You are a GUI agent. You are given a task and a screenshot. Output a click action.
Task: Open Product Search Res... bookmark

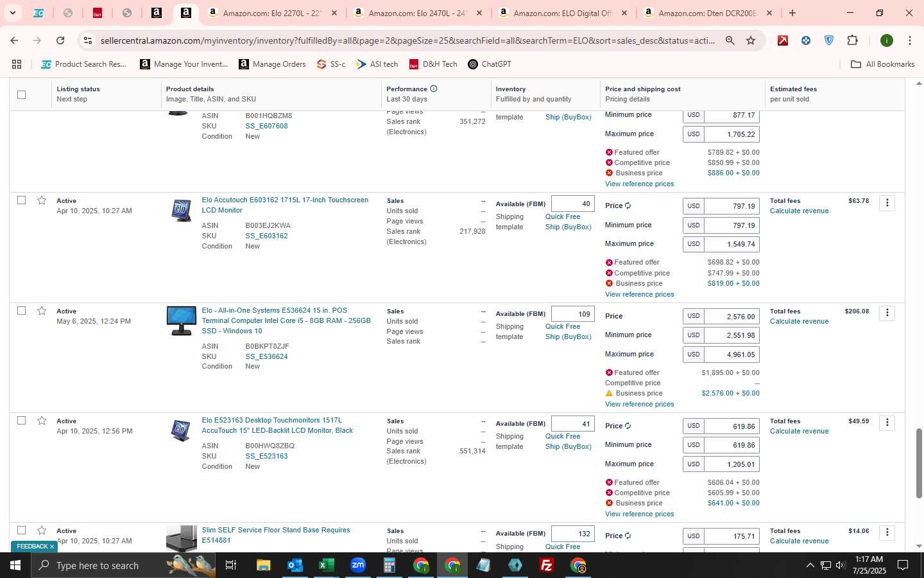pos(83,64)
